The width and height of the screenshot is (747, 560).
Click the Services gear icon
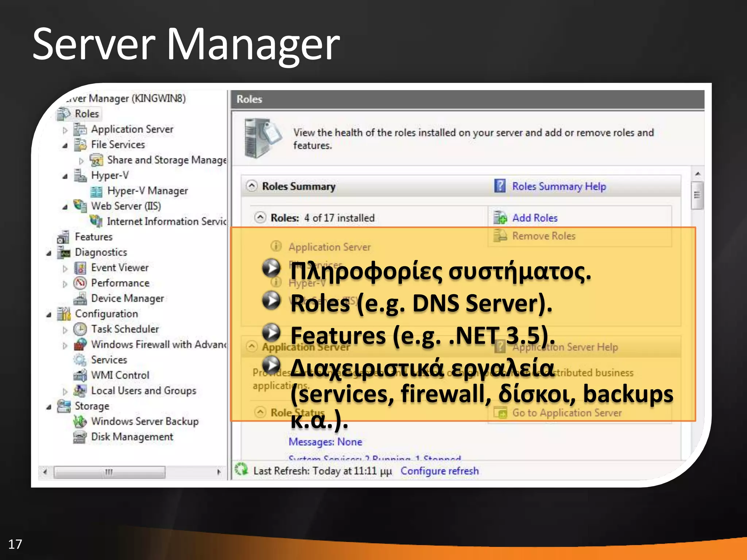tap(80, 360)
